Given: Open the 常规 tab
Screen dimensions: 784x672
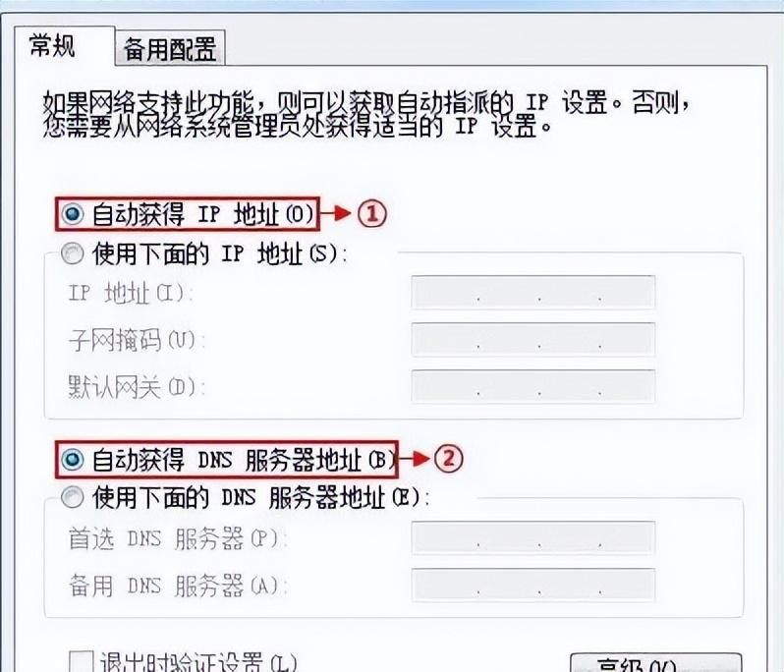Looking at the screenshot, I should (x=52, y=45).
